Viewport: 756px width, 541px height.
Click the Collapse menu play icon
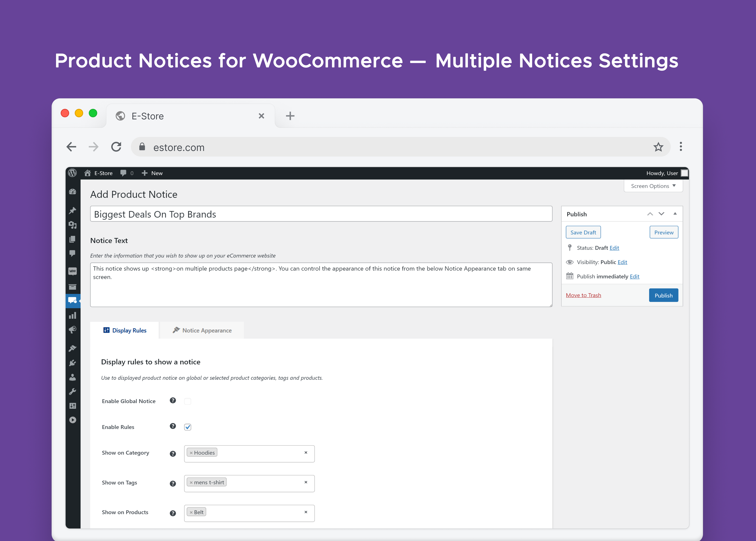pyautogui.click(x=73, y=420)
